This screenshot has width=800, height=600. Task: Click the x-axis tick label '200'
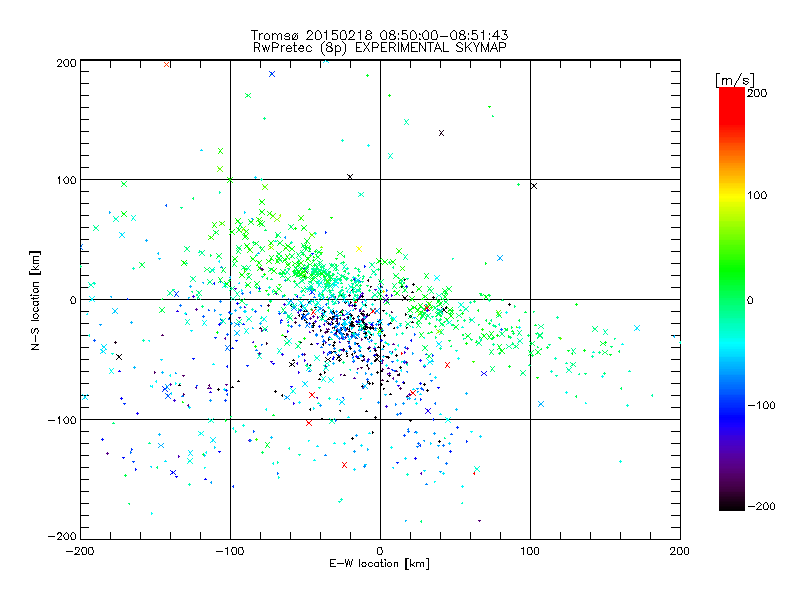pos(680,551)
